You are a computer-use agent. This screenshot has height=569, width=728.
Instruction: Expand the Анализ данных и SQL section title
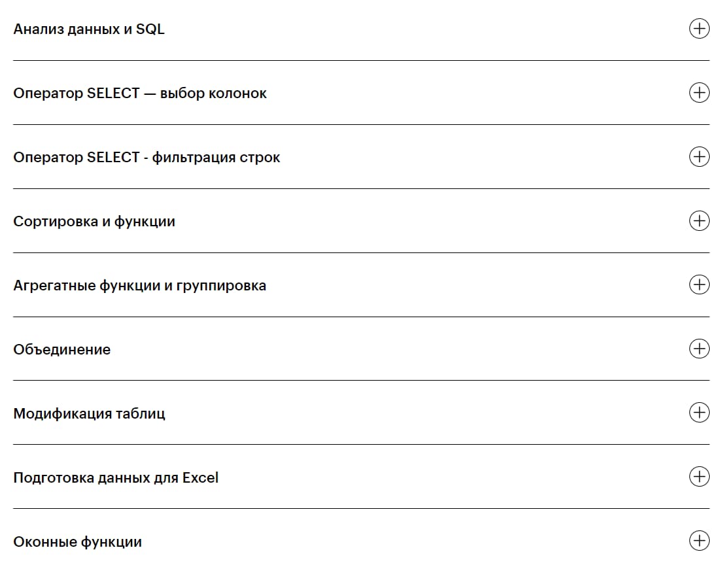point(89,29)
